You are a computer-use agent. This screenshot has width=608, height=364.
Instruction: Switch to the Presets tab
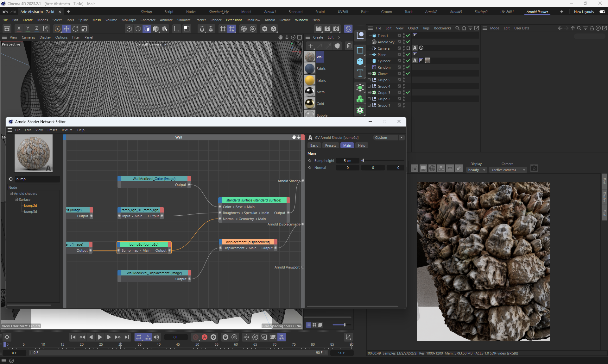(x=330, y=145)
